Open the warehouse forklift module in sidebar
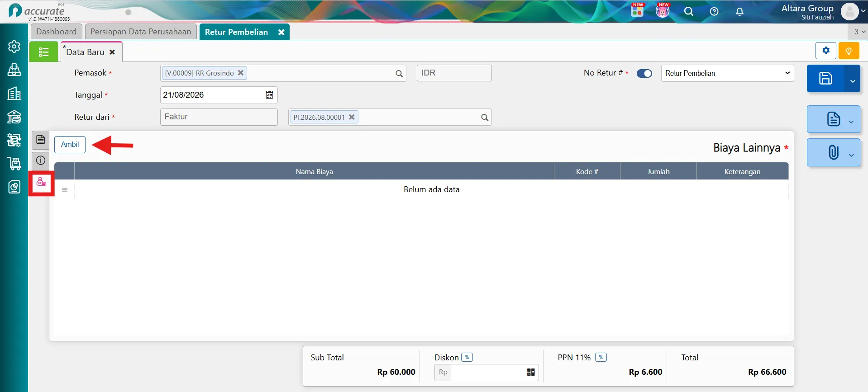Screen dimensions: 868x392 click(x=14, y=140)
